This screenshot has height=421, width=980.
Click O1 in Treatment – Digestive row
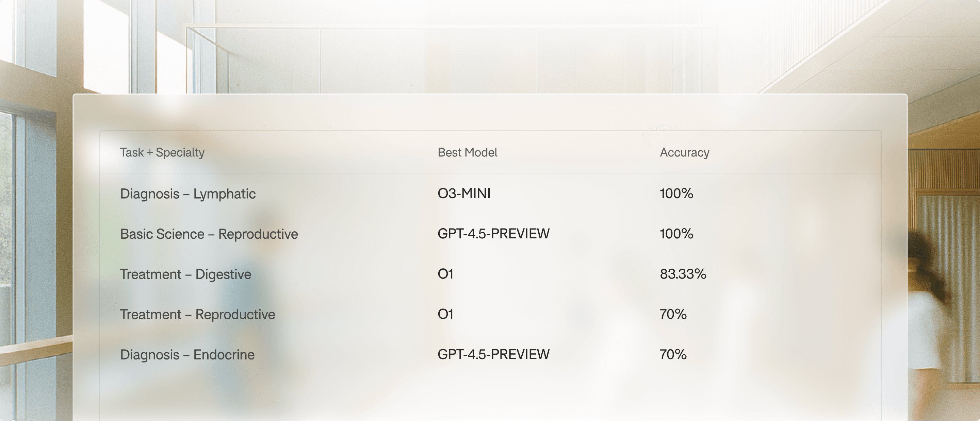tap(445, 274)
